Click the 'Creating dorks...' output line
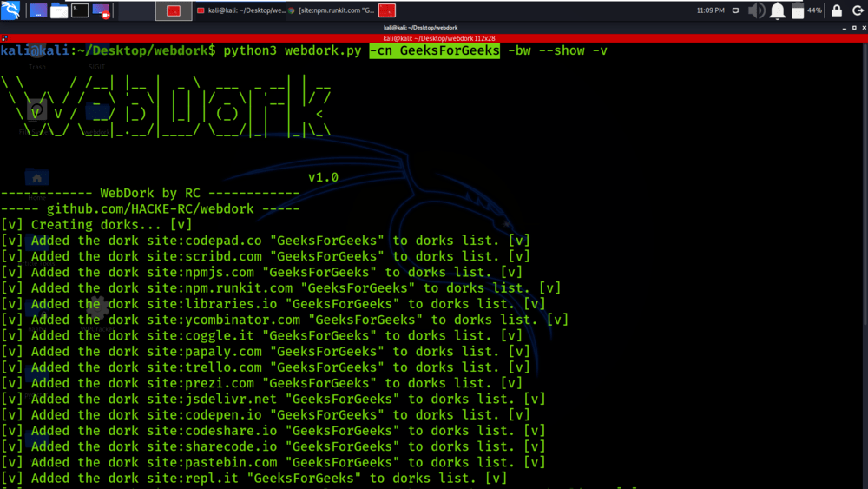 pyautogui.click(x=96, y=225)
